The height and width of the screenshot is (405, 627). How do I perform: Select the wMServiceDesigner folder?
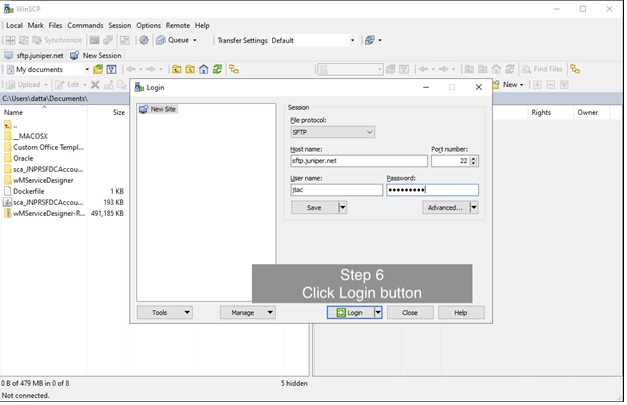tap(44, 180)
